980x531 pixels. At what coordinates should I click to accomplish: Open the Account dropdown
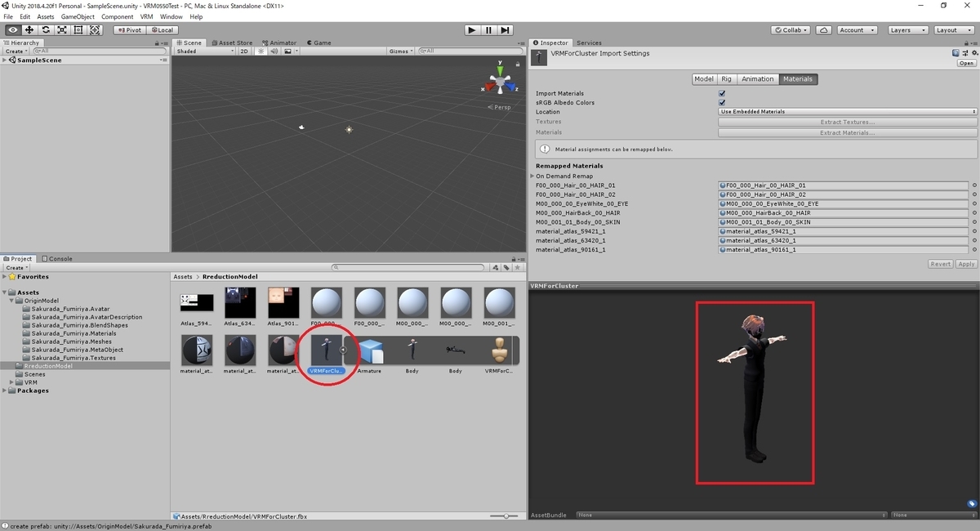click(x=857, y=30)
